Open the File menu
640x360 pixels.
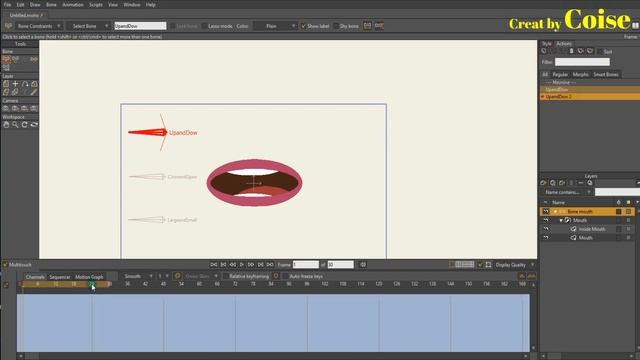click(x=7, y=4)
